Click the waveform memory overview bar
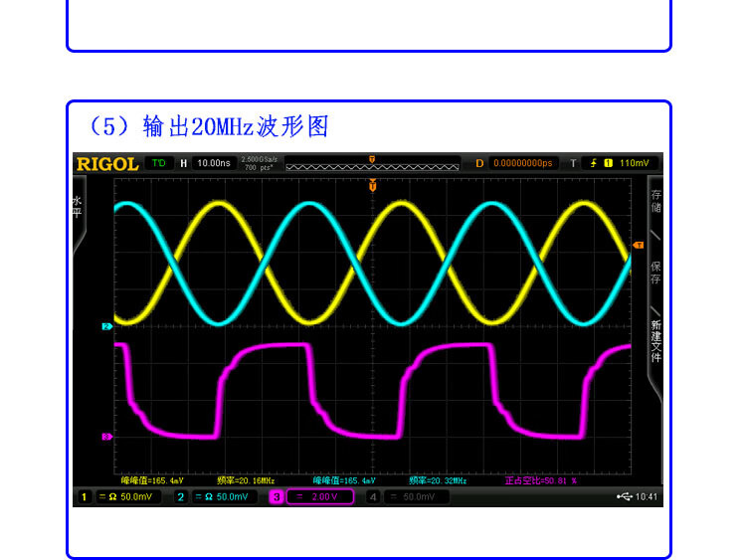The width and height of the screenshot is (746, 560). [372, 164]
